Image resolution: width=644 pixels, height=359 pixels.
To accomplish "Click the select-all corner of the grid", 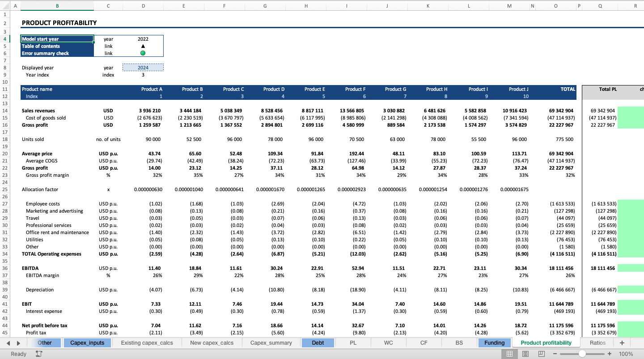I will coord(5,6).
